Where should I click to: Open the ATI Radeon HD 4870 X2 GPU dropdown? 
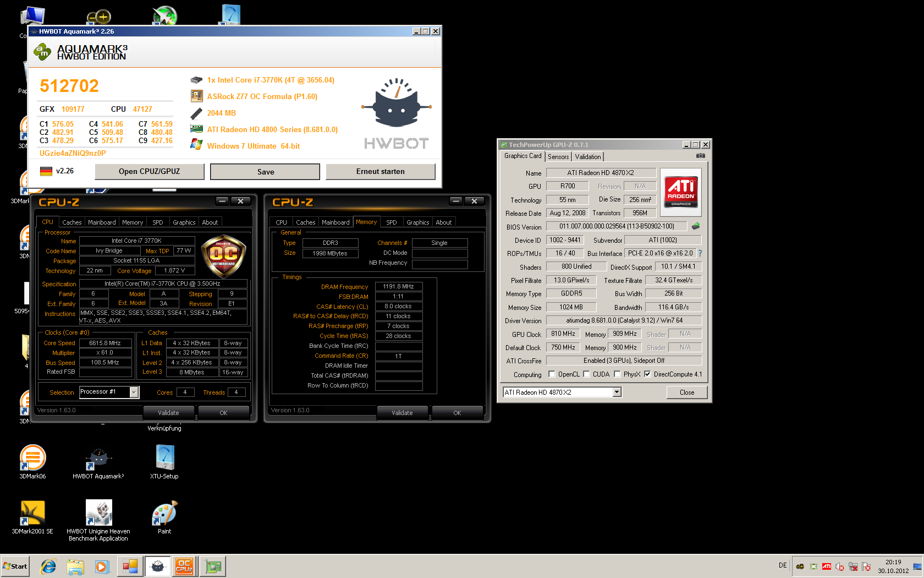(x=617, y=392)
